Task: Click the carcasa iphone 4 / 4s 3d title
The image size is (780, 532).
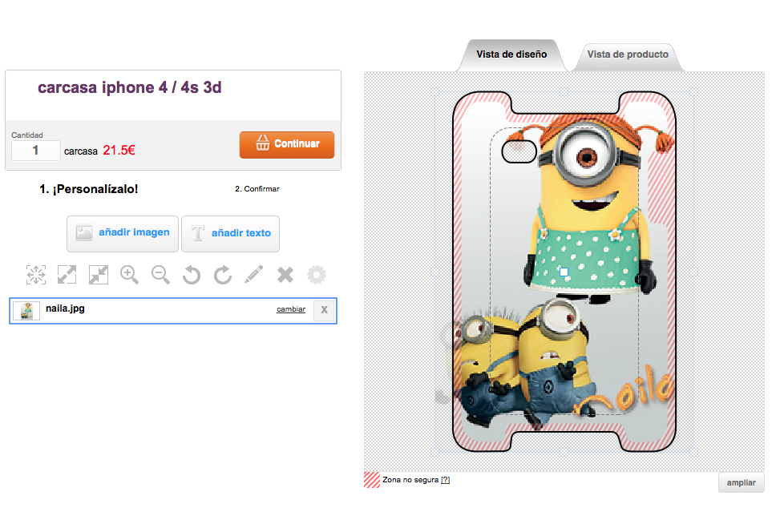Action: click(x=129, y=87)
